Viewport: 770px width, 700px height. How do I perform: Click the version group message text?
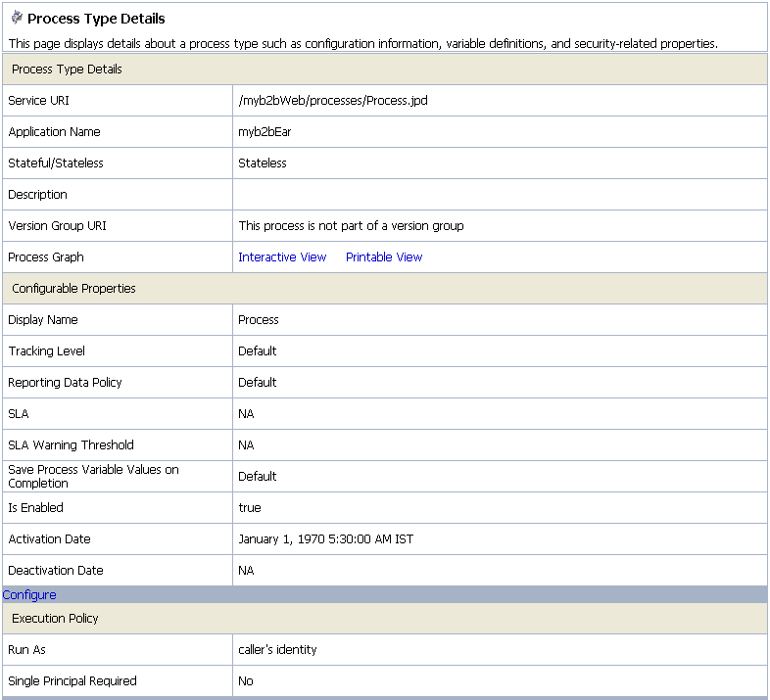point(351,226)
